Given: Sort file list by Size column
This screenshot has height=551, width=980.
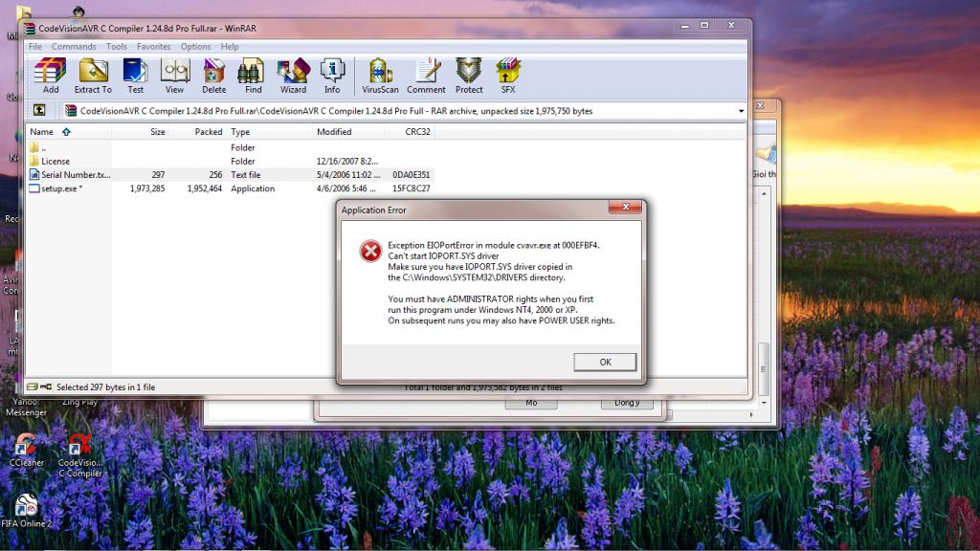Looking at the screenshot, I should point(140,132).
